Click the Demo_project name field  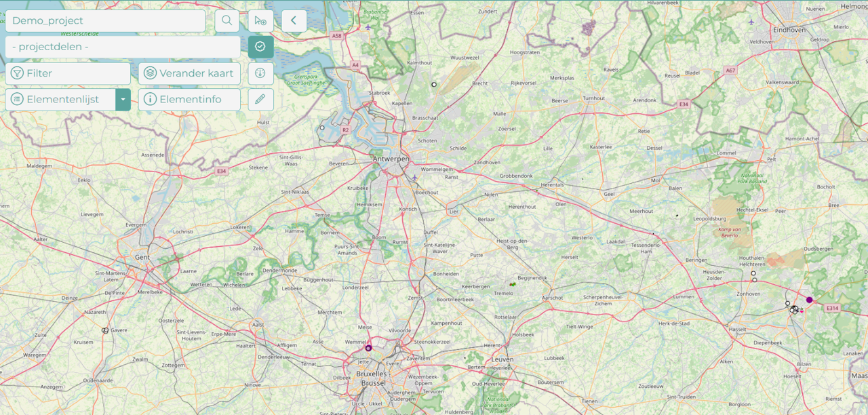105,20
